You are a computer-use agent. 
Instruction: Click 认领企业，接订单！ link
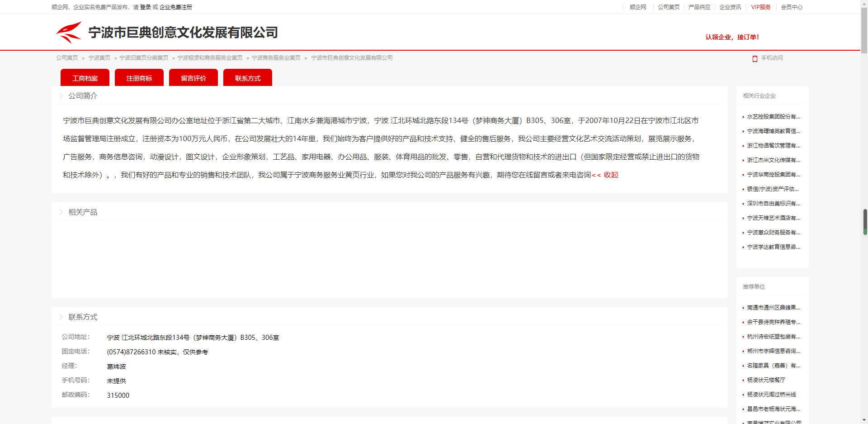(732, 37)
